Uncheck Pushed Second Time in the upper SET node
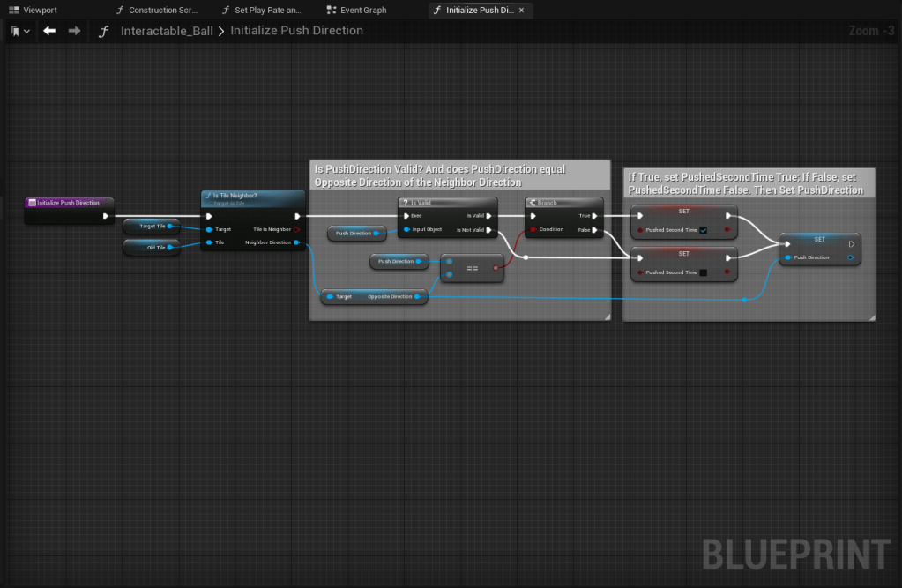 tap(703, 231)
